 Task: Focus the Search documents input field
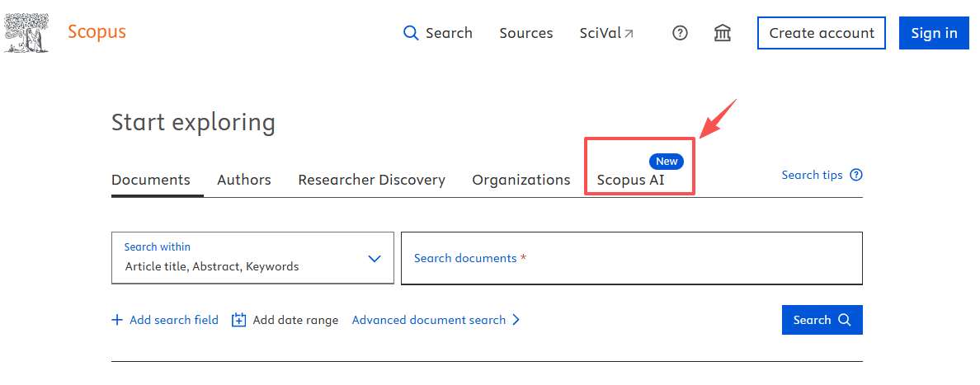point(631,258)
